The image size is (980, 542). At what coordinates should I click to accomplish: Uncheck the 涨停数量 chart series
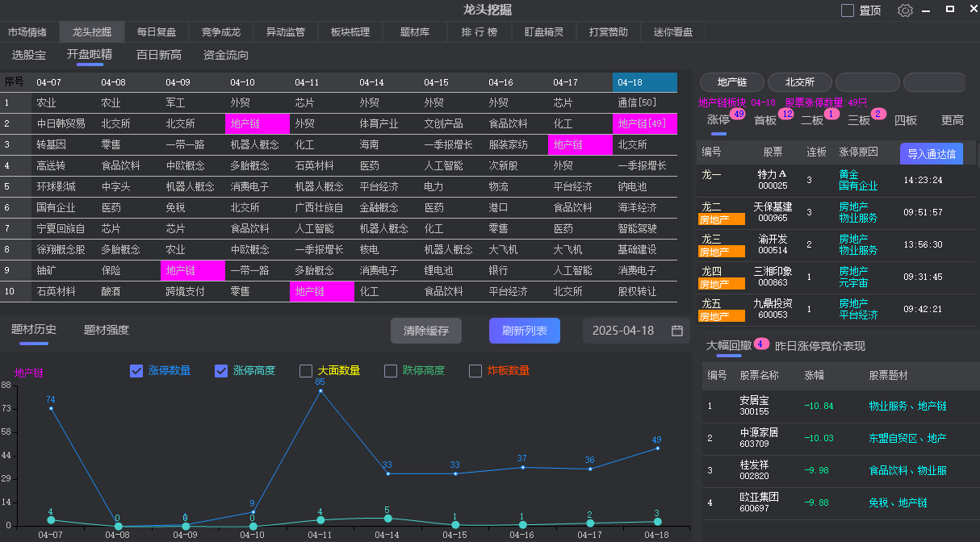tap(137, 371)
